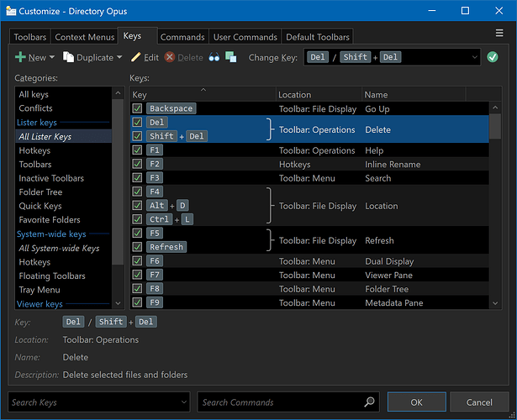Expand the Change Key combo box arrow
The height and width of the screenshot is (420, 517).
[474, 57]
